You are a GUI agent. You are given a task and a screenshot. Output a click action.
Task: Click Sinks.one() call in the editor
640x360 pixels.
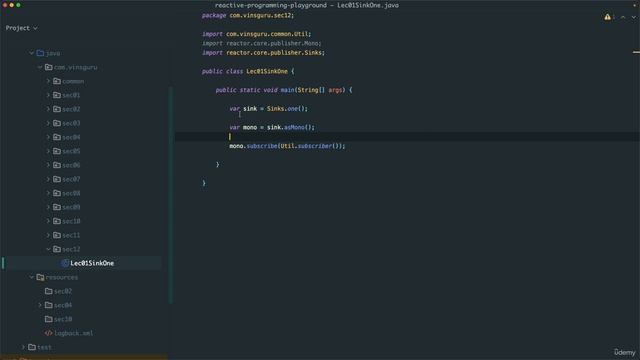tap(287, 109)
